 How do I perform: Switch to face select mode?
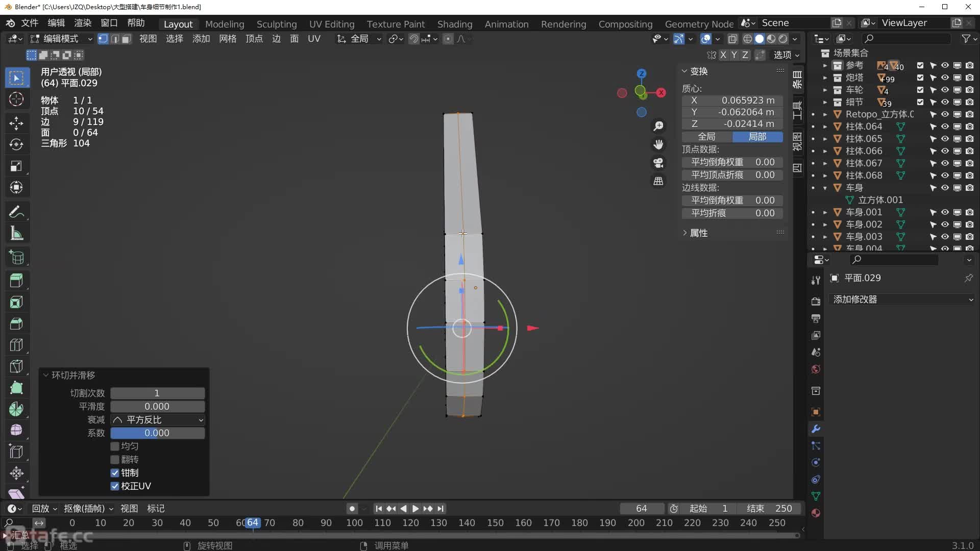(x=127, y=39)
